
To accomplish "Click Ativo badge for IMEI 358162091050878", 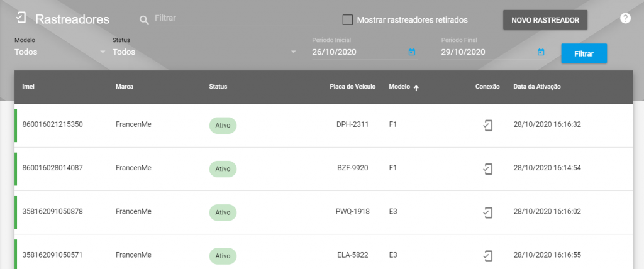I will [223, 212].
